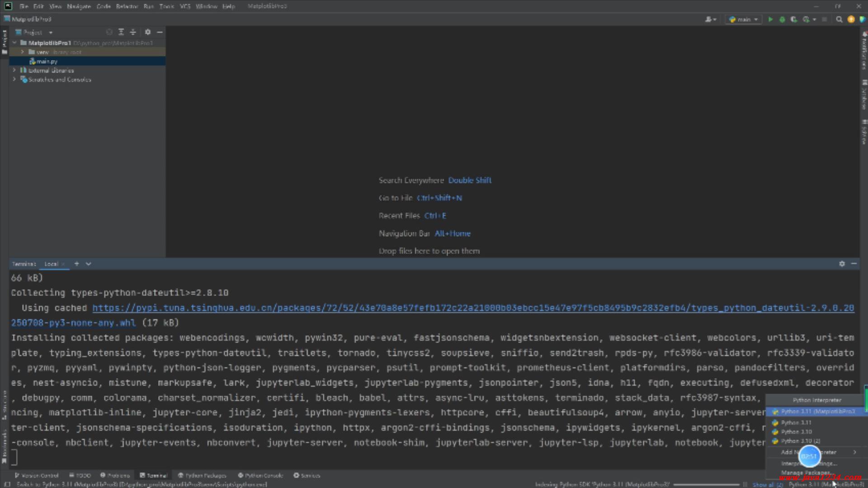Open Search Everywhere magnifier icon

839,19
